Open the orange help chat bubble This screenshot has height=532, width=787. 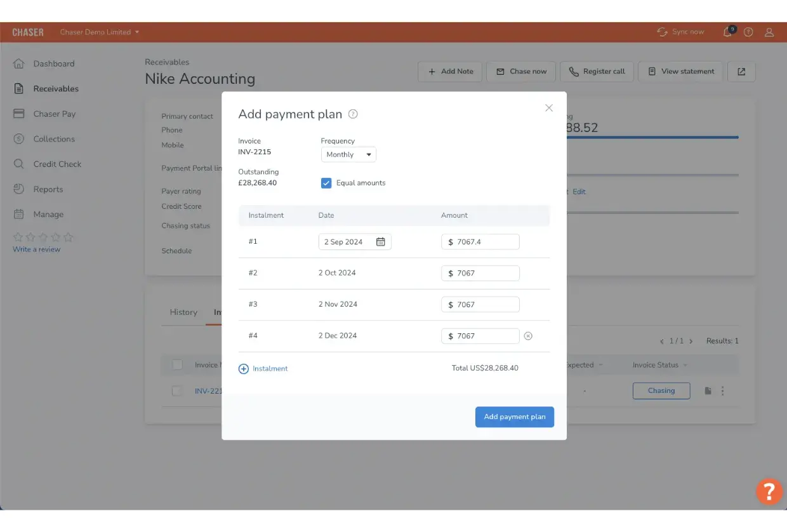coord(769,491)
